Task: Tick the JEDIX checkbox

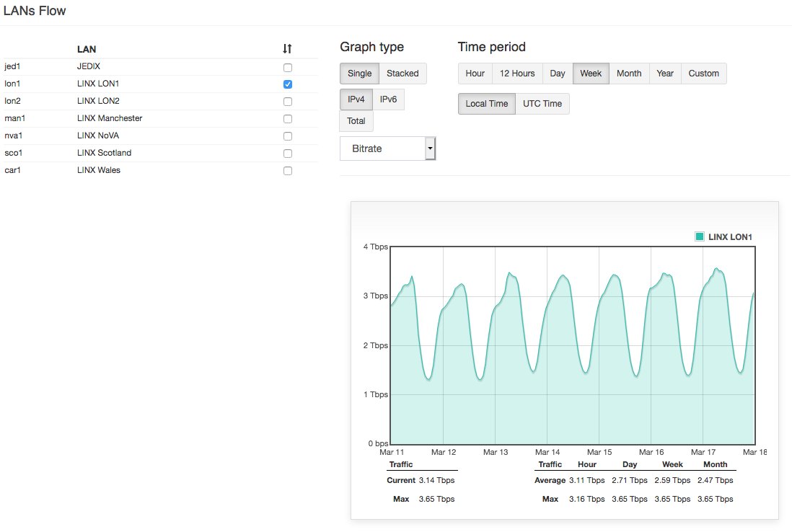Action: [287, 67]
